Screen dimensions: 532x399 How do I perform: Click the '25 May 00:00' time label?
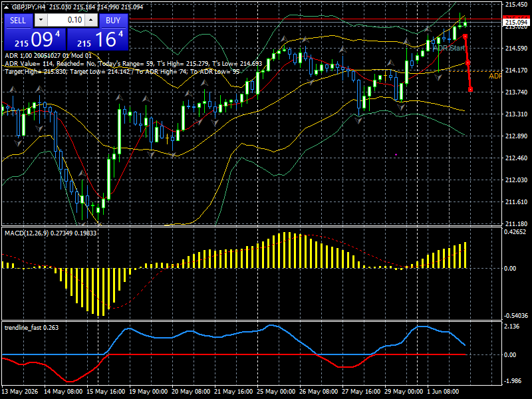tap(276, 392)
